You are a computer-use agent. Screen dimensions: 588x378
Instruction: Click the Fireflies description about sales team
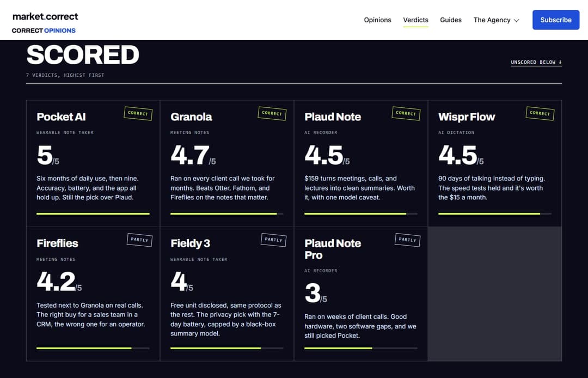coord(91,315)
